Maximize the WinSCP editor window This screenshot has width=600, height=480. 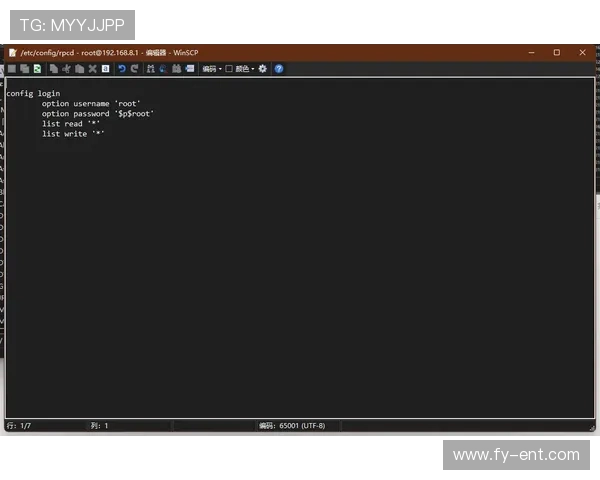click(557, 52)
